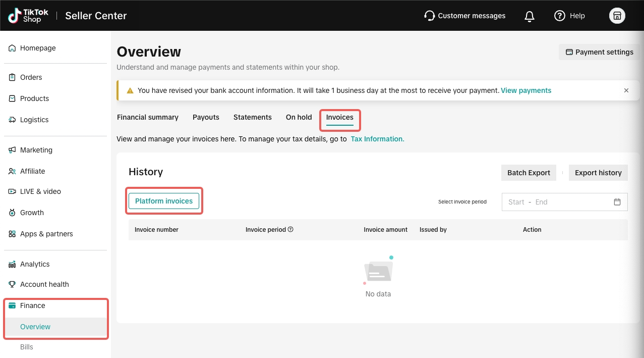Switch to the Statements tab
Screen dimensions: 644x358
click(252, 117)
